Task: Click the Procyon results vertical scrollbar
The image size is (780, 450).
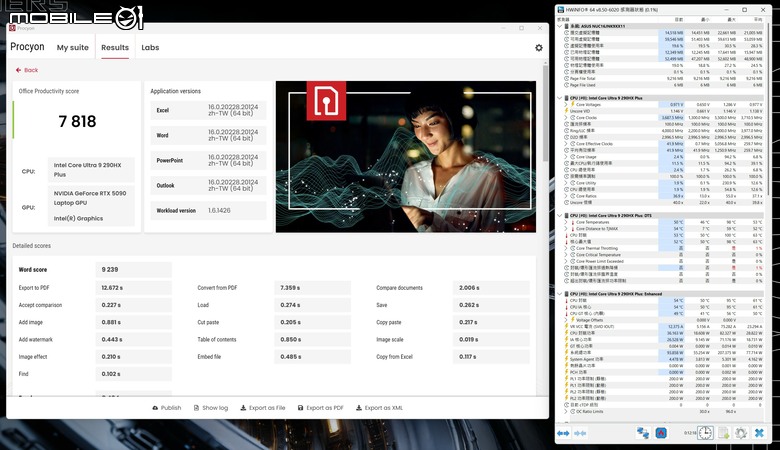Action: (x=545, y=114)
